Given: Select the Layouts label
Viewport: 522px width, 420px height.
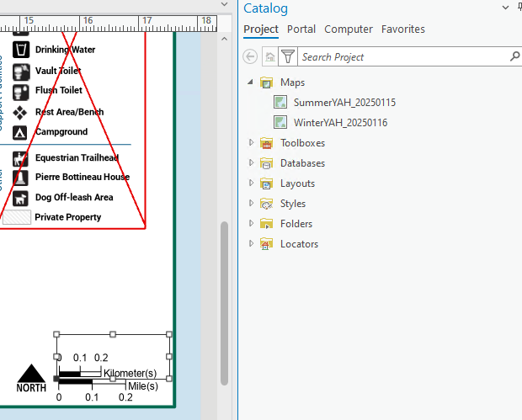Looking at the screenshot, I should pos(297,183).
